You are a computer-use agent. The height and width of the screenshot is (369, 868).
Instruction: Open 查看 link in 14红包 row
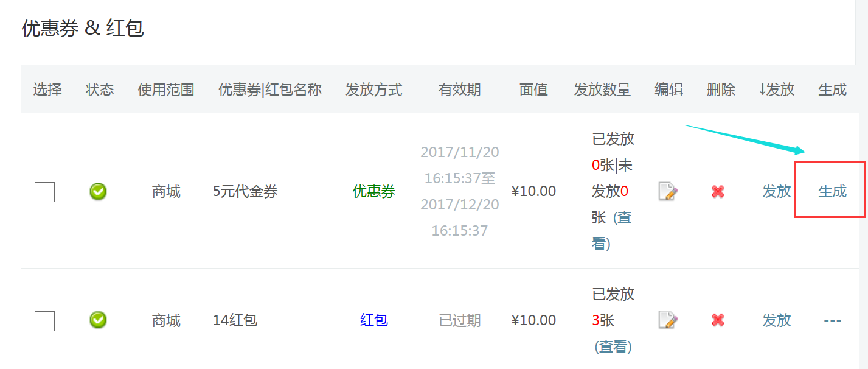coord(613,347)
